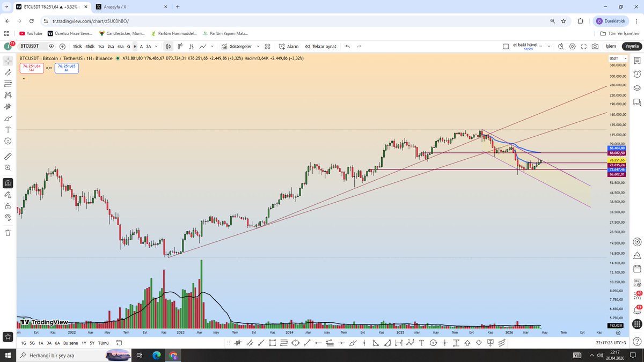Open the brushes drawing tool
644x362 pixels.
[8, 118]
